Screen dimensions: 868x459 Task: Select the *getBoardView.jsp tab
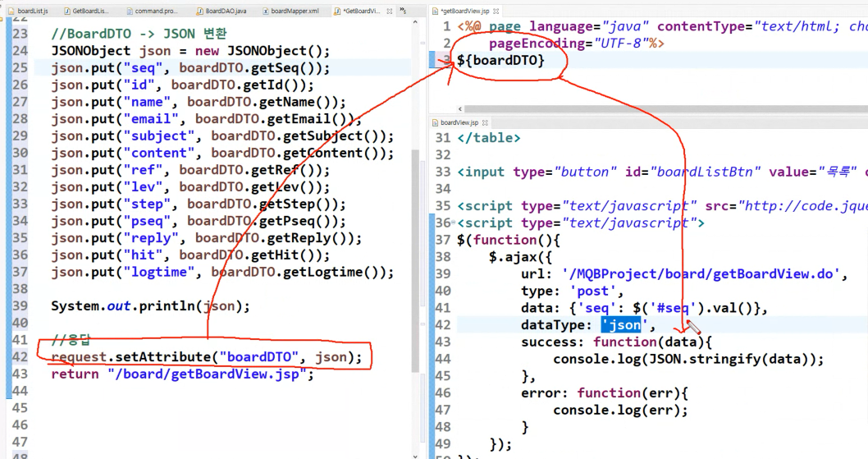click(465, 11)
